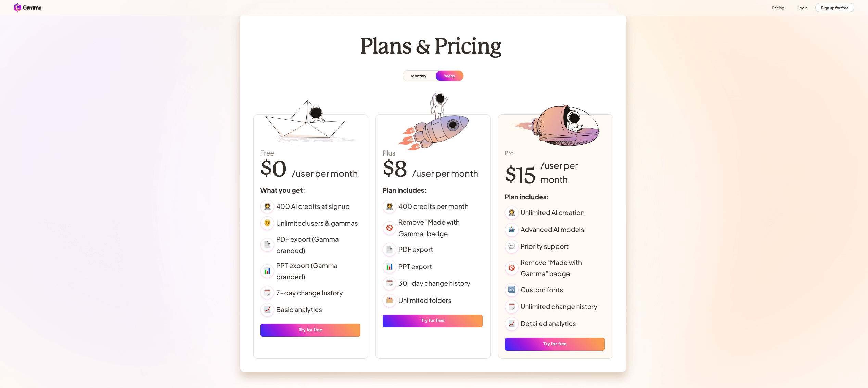Viewport: 868px width, 388px height.
Task: Click the folder icon beside Unlimited folders
Action: click(390, 300)
